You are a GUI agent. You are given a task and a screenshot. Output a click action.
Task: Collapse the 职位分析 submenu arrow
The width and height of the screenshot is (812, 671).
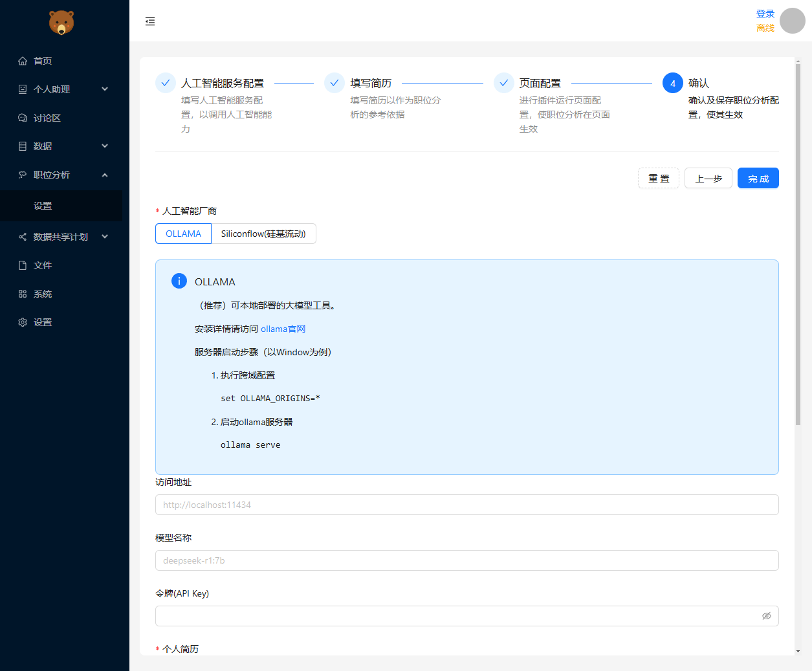(x=105, y=175)
